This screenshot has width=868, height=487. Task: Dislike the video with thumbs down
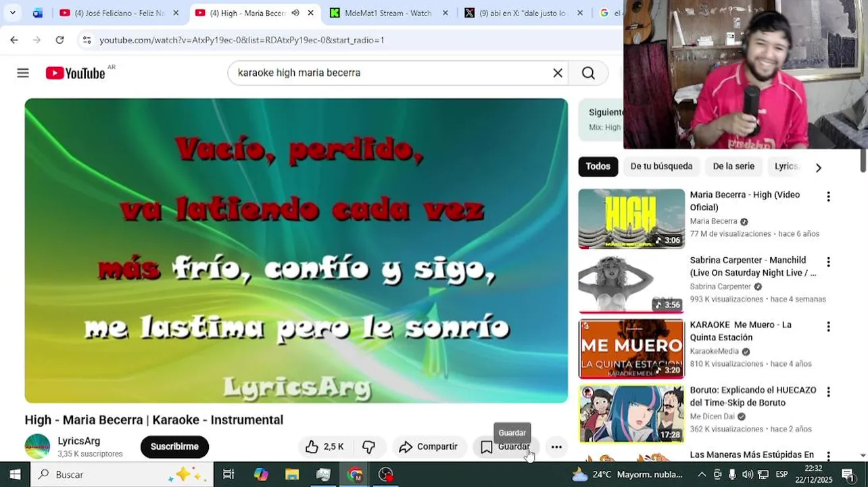[369, 446]
